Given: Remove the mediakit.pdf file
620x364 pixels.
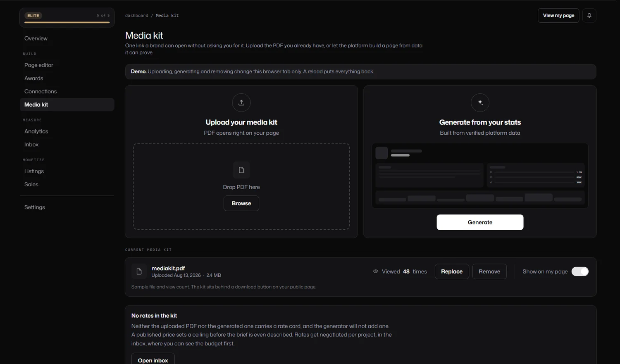Looking at the screenshot, I should 489,271.
